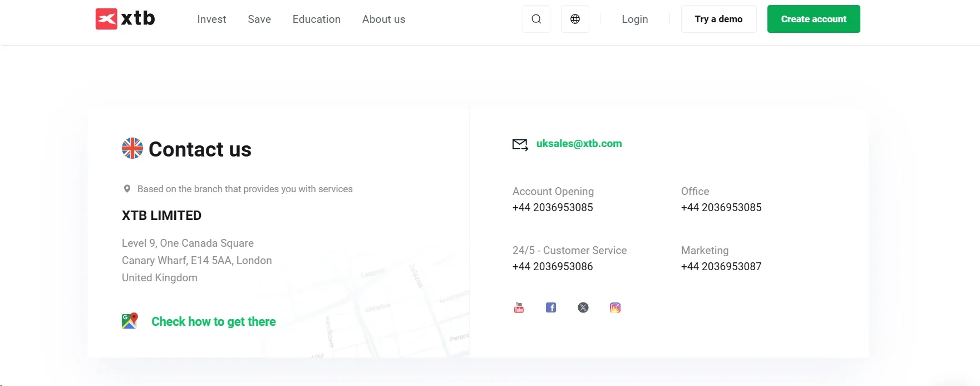
Task: Click the Login link
Action: click(x=635, y=19)
